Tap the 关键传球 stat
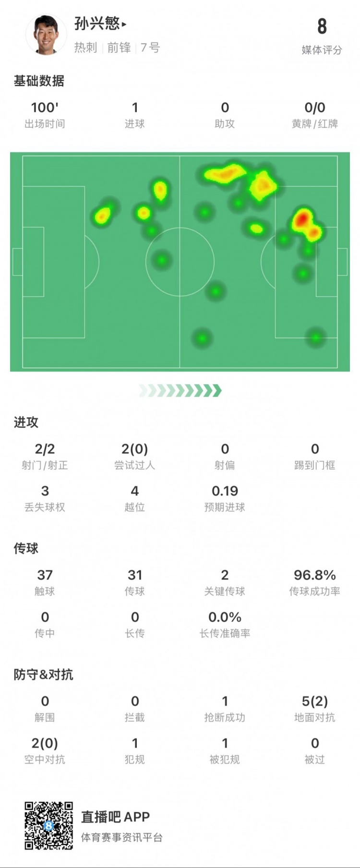The width and height of the screenshot is (360, 868). tap(225, 581)
